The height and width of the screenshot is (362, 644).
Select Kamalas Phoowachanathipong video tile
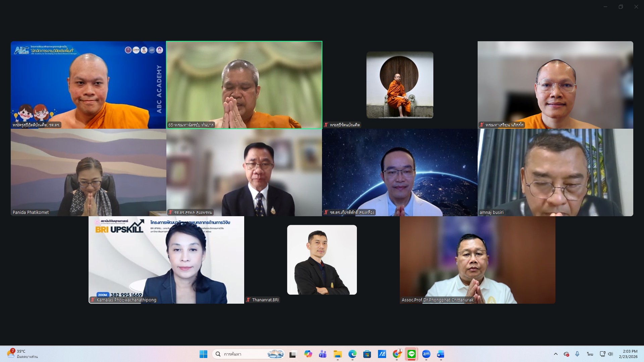click(166, 260)
